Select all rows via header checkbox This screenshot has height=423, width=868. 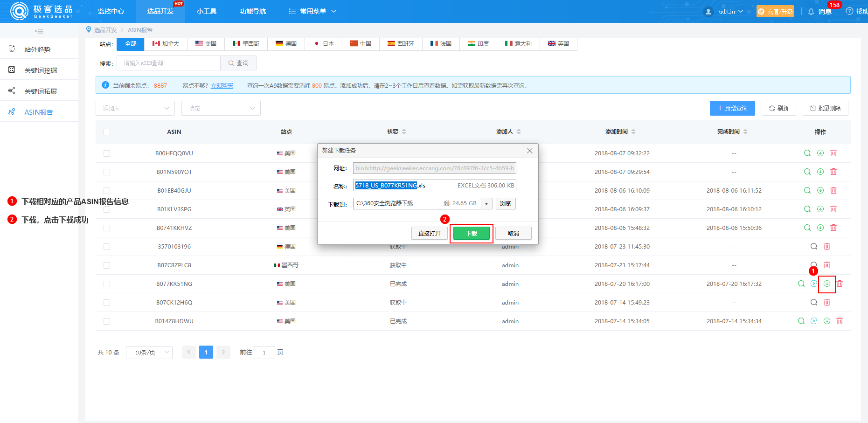click(x=107, y=132)
